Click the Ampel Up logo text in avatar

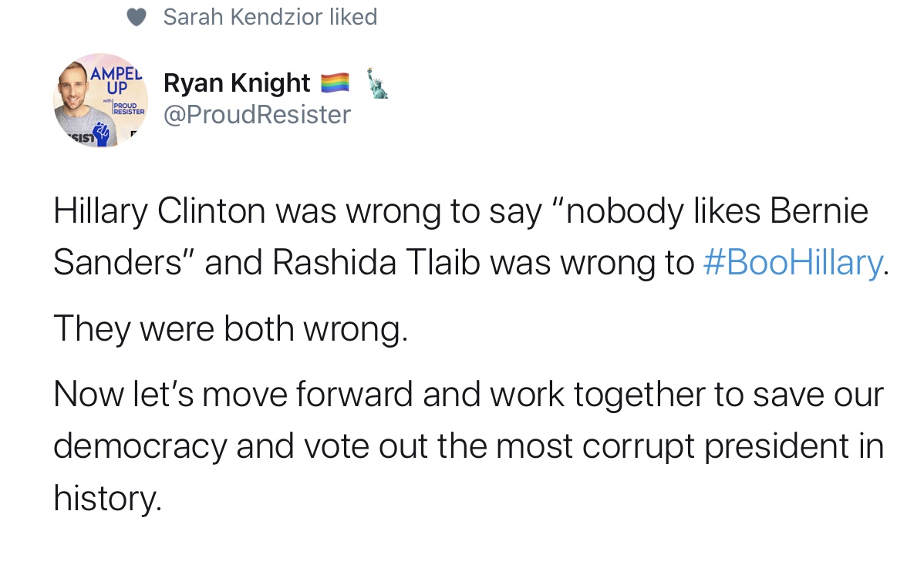(116, 81)
